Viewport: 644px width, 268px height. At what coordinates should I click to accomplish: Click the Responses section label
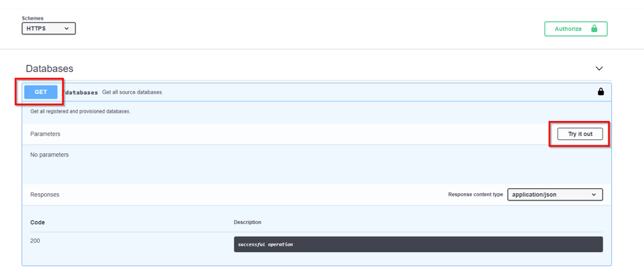click(x=45, y=195)
